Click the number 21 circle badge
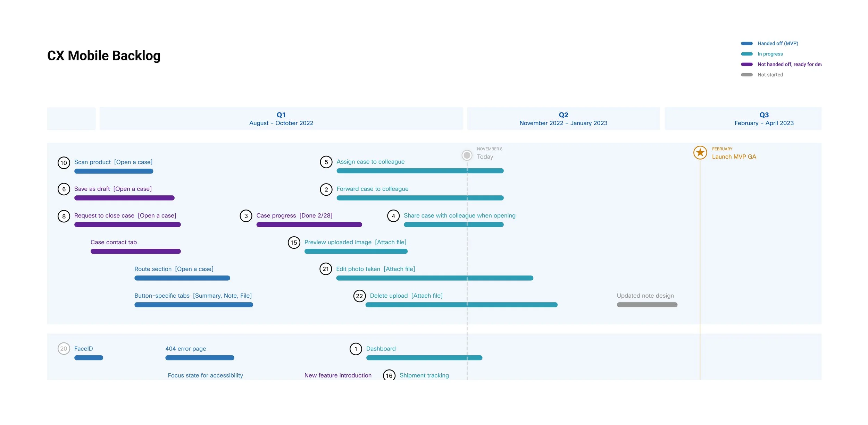 (x=326, y=269)
